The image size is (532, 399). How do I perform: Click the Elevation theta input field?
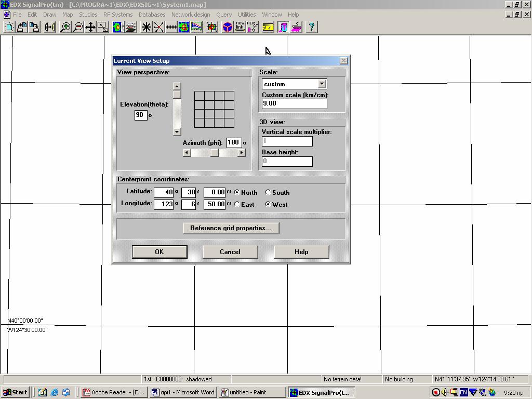(x=140, y=115)
